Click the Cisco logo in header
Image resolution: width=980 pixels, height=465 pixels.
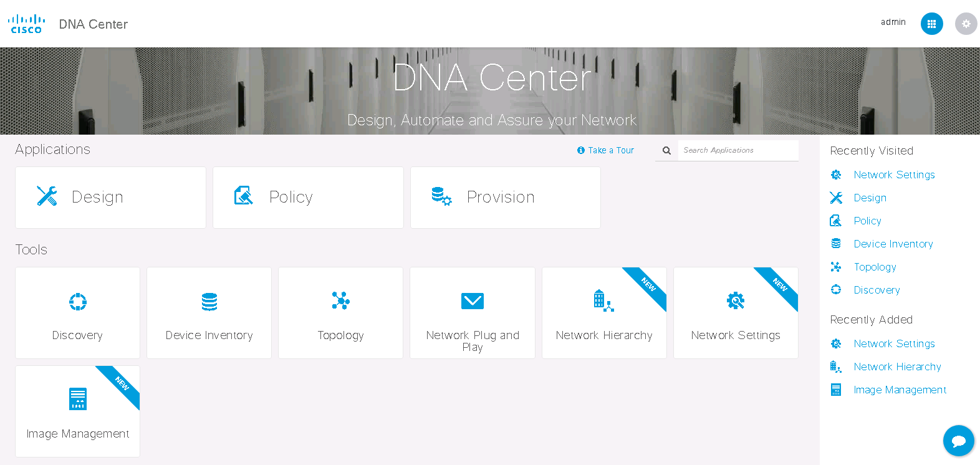coord(26,24)
